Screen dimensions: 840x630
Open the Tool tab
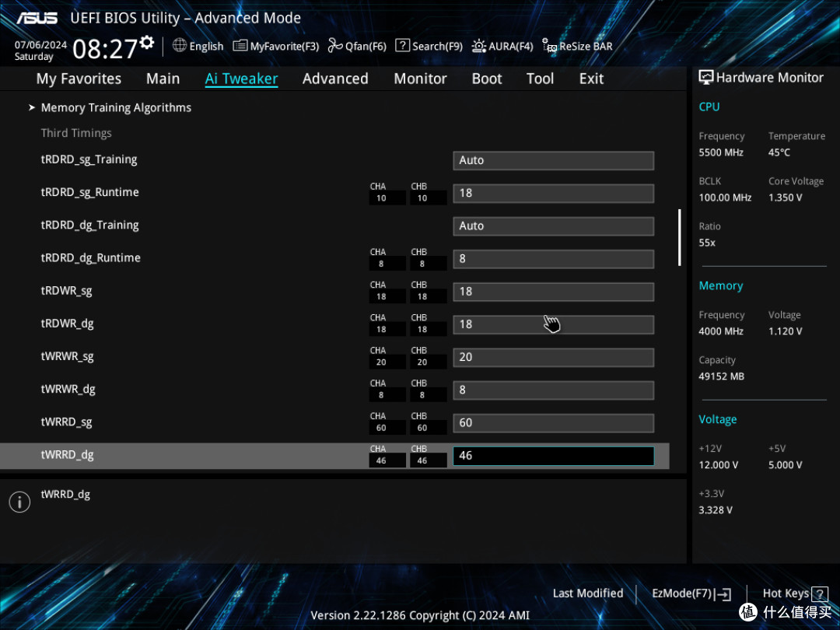540,79
